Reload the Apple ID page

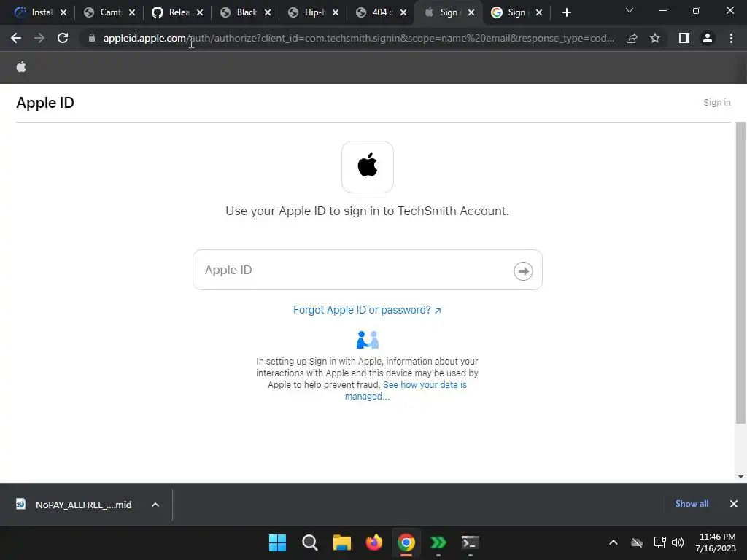point(63,38)
